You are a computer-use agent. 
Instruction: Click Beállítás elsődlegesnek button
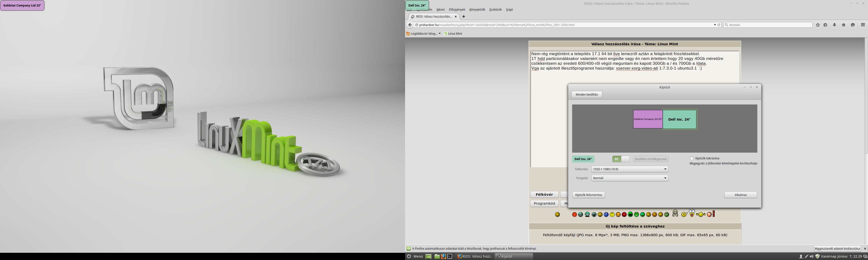[651, 159]
